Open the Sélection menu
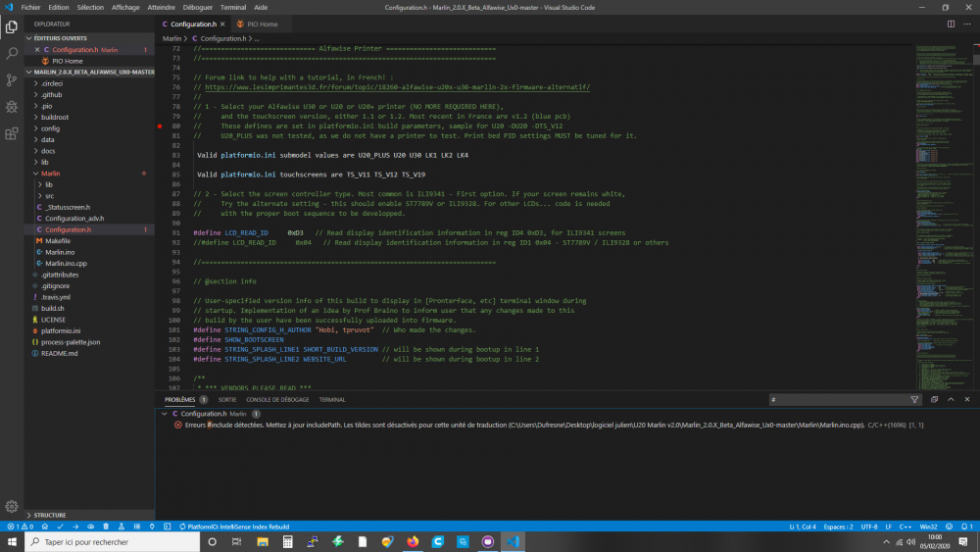The image size is (980, 552). [x=90, y=8]
